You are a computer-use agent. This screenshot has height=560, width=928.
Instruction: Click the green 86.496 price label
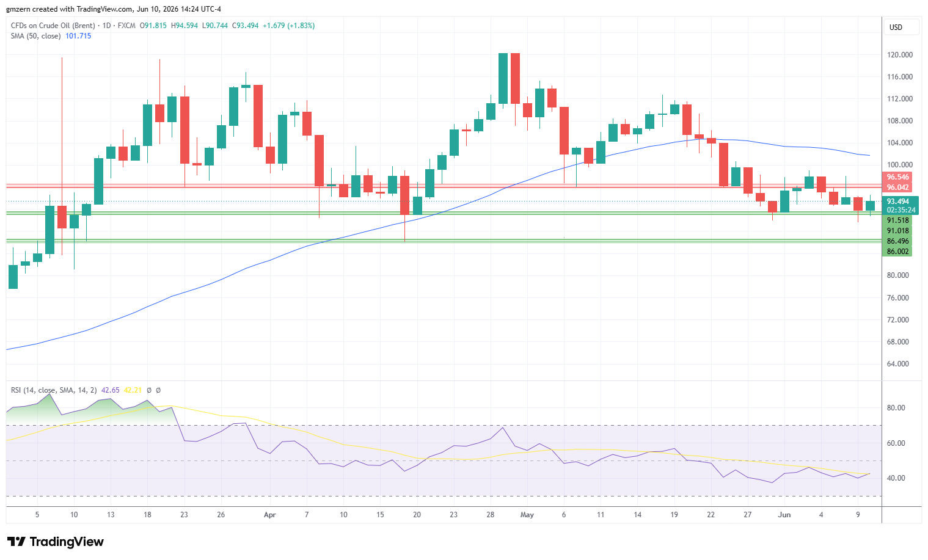click(x=897, y=241)
